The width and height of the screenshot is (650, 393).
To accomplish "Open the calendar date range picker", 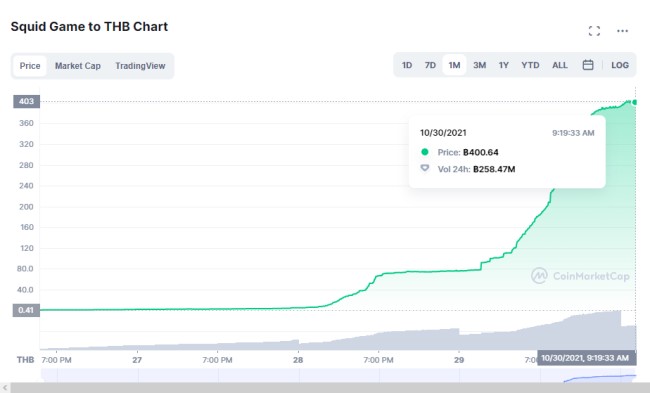I will (588, 65).
